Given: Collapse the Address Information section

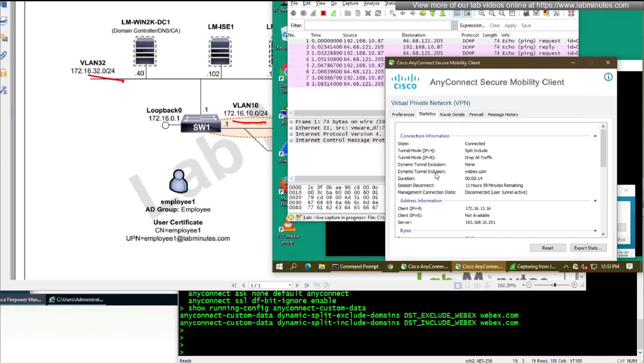Looking at the screenshot, I should coord(595,201).
